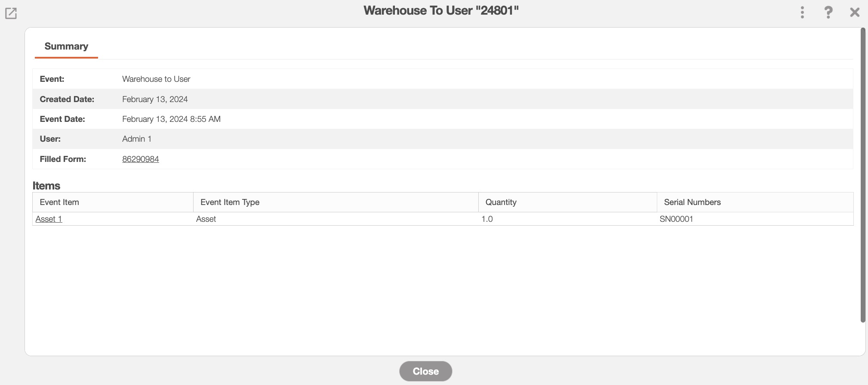Select the 1.0 quantity cell
Image resolution: width=868 pixels, height=385 pixels.
click(487, 219)
